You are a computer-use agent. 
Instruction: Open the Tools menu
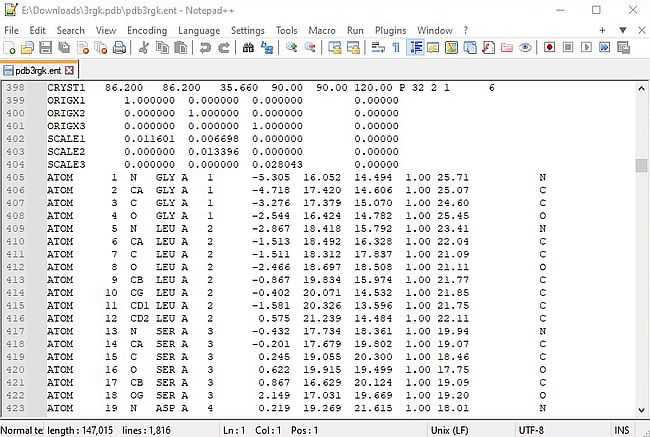pos(286,31)
